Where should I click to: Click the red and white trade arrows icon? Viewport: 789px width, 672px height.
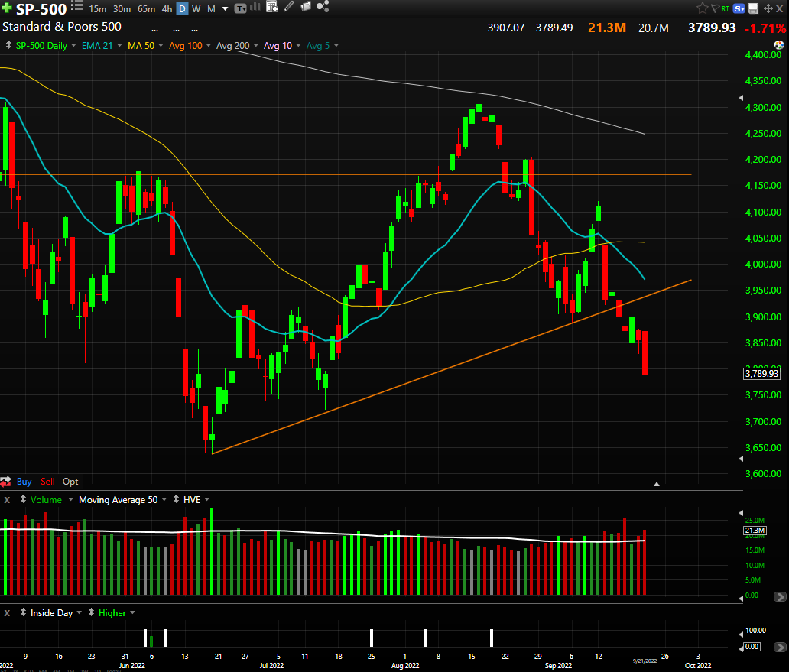pyautogui.click(x=5, y=482)
